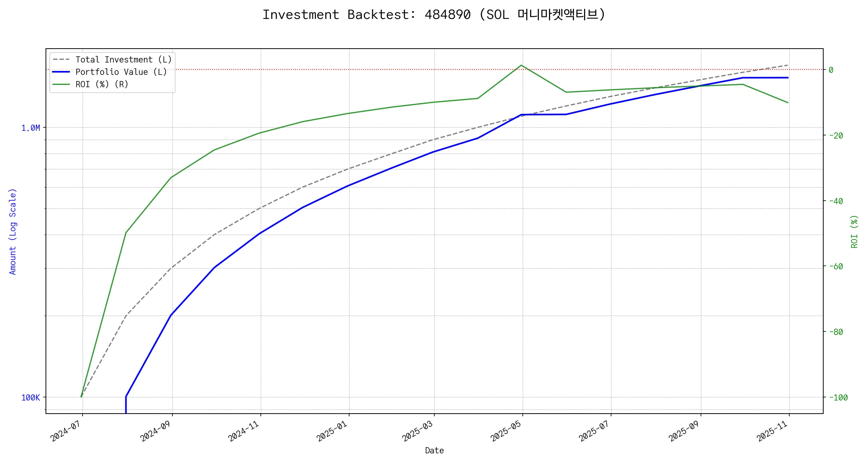Screen dimensions: 868x463
Task: Click the ROI (%) (R) legend entry
Action: 101,84
